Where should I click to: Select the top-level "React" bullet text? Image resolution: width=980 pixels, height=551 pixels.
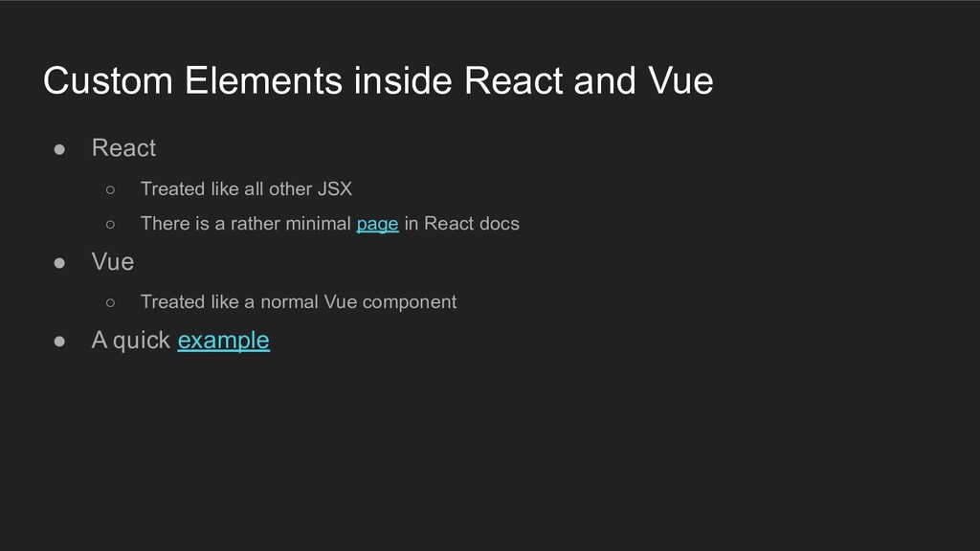pyautogui.click(x=123, y=148)
